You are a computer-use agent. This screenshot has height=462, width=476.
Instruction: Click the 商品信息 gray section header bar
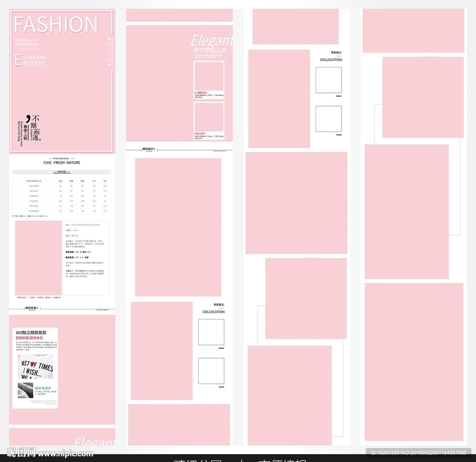click(61, 172)
